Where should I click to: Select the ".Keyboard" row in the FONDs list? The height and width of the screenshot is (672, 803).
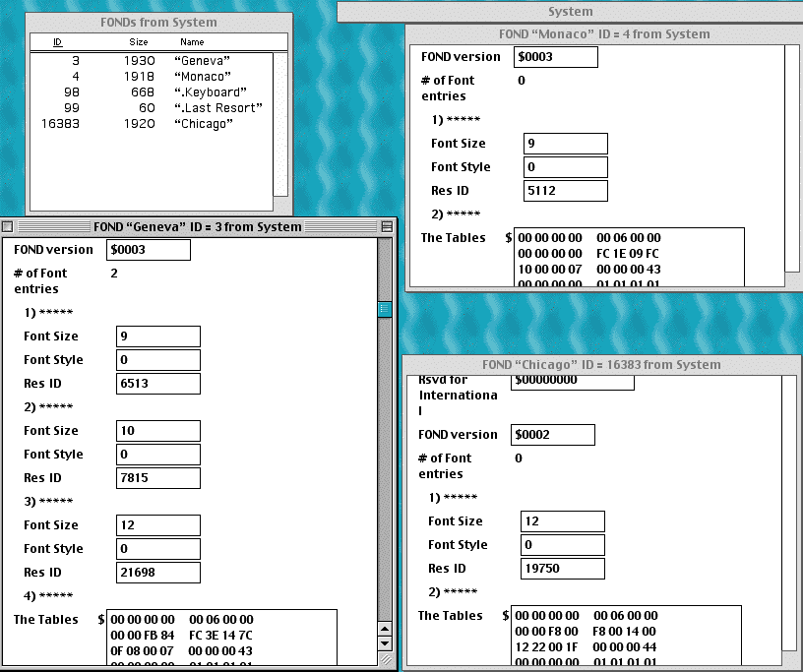(x=152, y=92)
